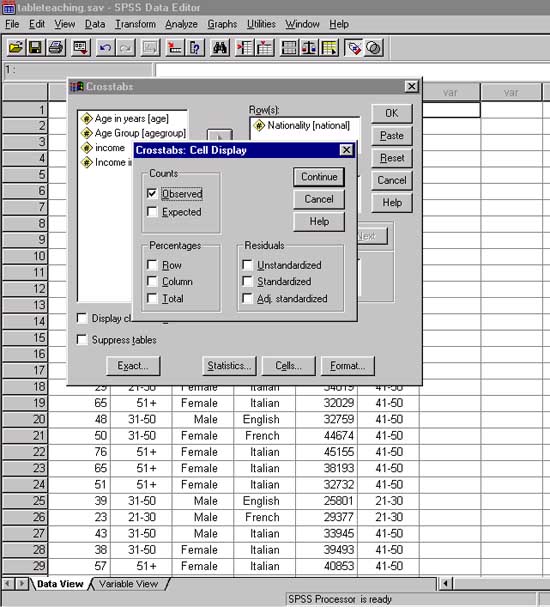Open the Cells... options button
Image resolution: width=550 pixels, height=607 pixels.
click(288, 366)
